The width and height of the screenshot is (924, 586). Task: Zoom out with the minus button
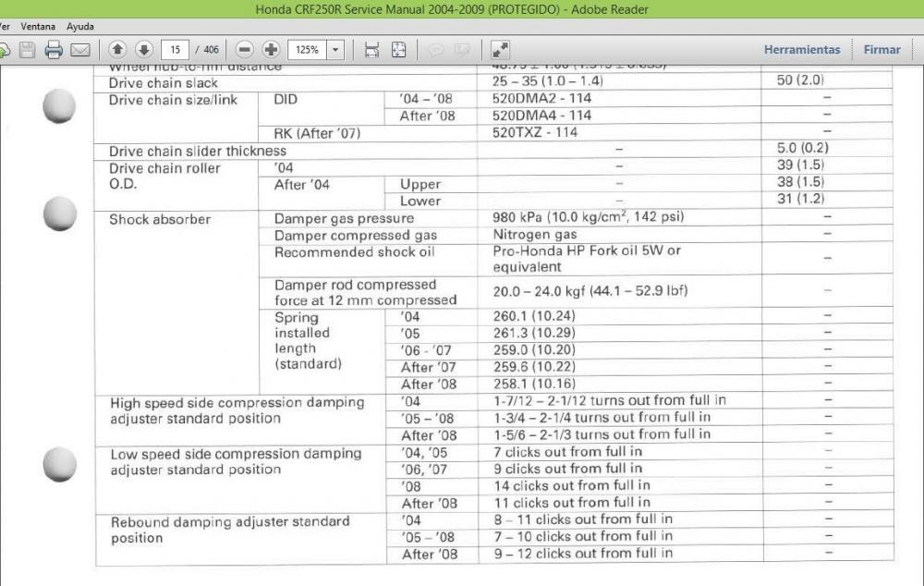pos(245,50)
